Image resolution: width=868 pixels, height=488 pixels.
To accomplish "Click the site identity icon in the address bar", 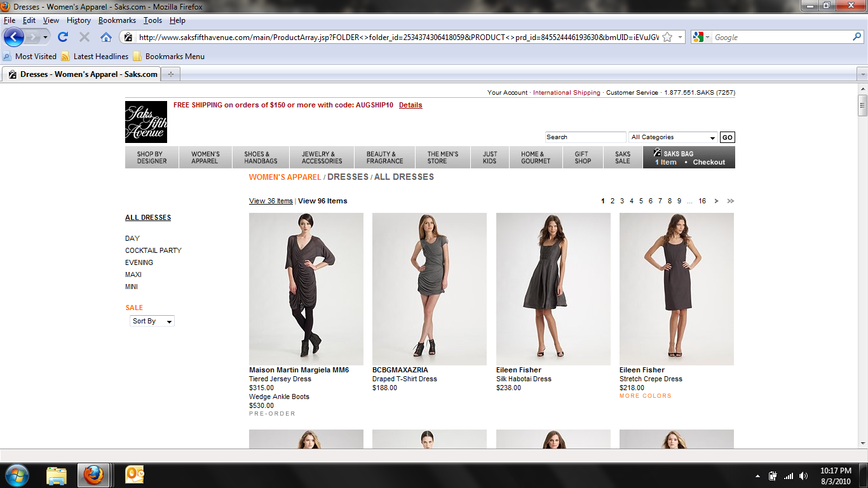I will (128, 37).
